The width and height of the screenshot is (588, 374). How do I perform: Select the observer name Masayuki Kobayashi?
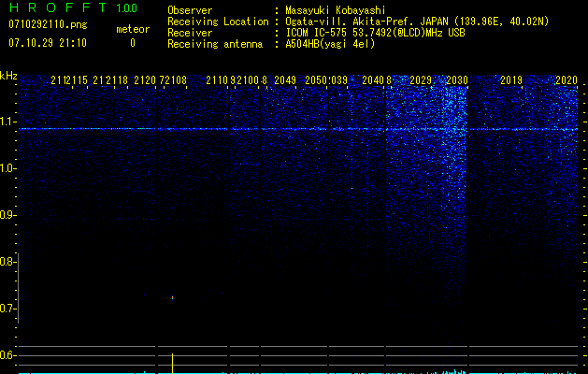(x=336, y=10)
